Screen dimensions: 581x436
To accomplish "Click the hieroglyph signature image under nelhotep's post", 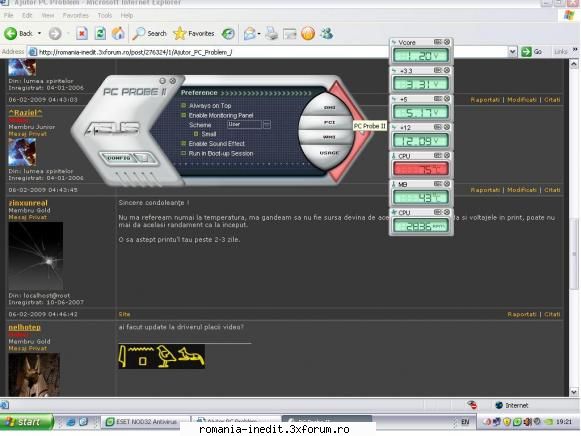I will click(162, 357).
